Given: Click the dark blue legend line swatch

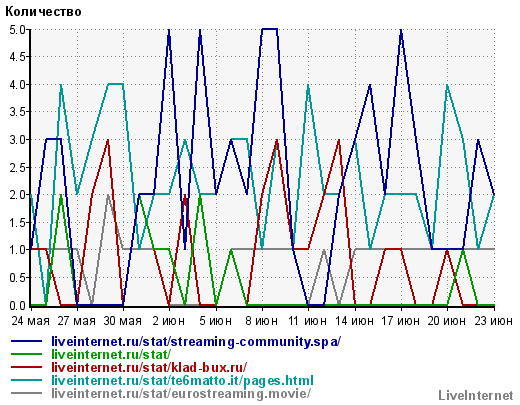Looking at the screenshot, I should point(27,341).
